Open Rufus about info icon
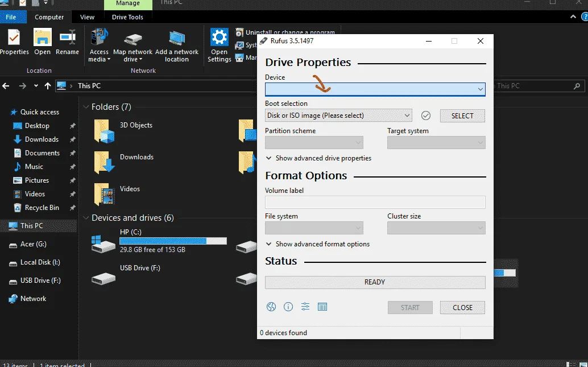The image size is (588, 367). tap(288, 307)
